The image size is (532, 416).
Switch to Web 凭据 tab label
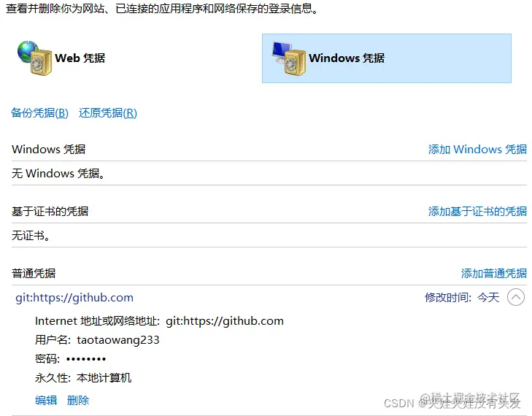80,58
